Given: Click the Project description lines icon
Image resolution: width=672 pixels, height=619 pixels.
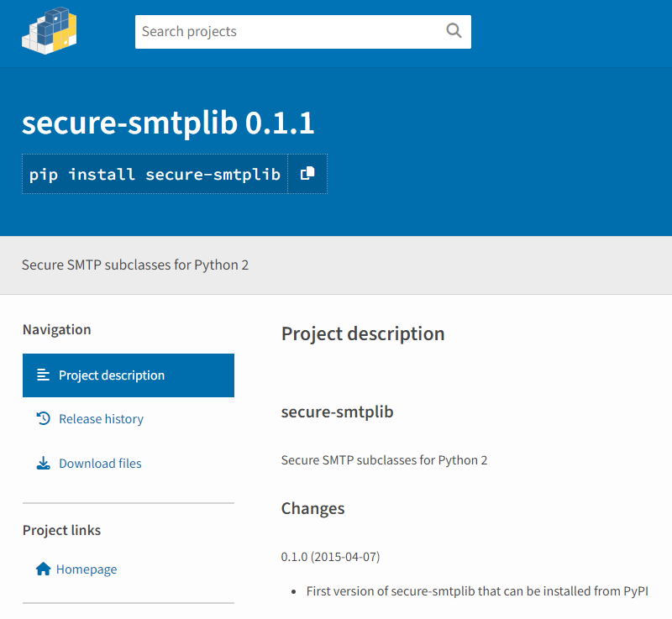Looking at the screenshot, I should coord(44,375).
